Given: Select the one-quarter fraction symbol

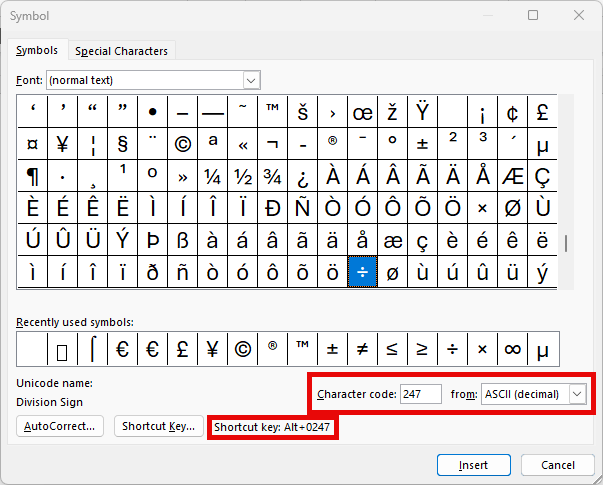Looking at the screenshot, I should (x=213, y=176).
